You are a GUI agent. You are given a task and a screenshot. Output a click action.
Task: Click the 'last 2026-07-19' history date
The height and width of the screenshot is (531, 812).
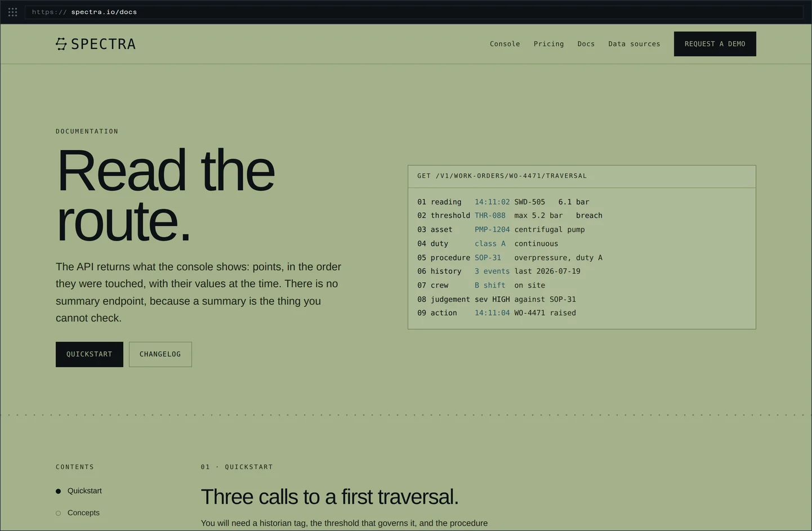(x=547, y=271)
